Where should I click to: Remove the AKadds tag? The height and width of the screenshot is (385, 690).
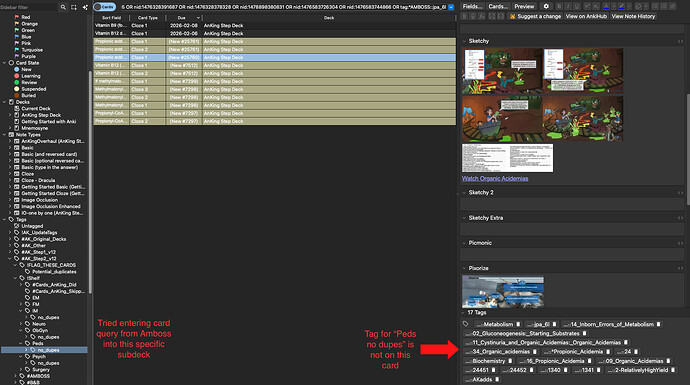tap(497, 379)
